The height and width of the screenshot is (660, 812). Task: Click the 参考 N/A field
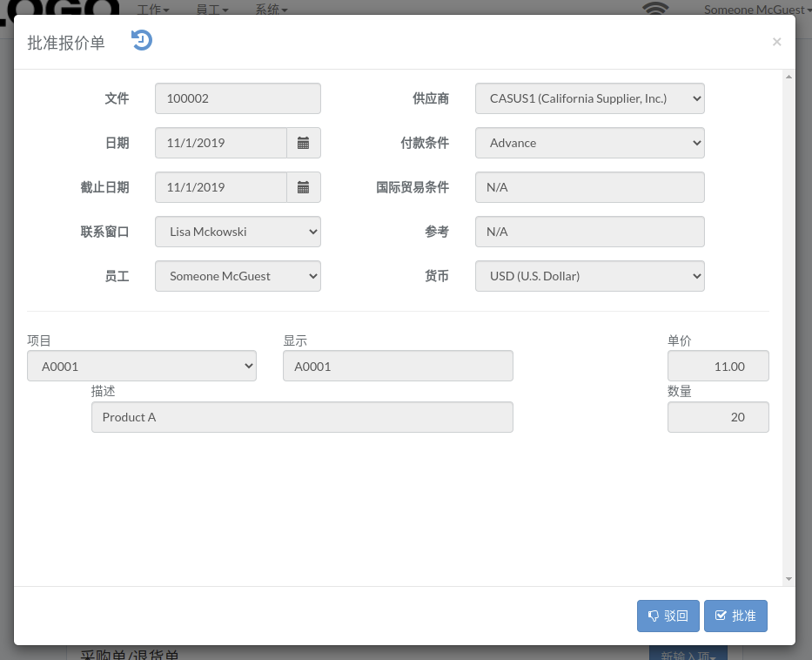tap(590, 232)
